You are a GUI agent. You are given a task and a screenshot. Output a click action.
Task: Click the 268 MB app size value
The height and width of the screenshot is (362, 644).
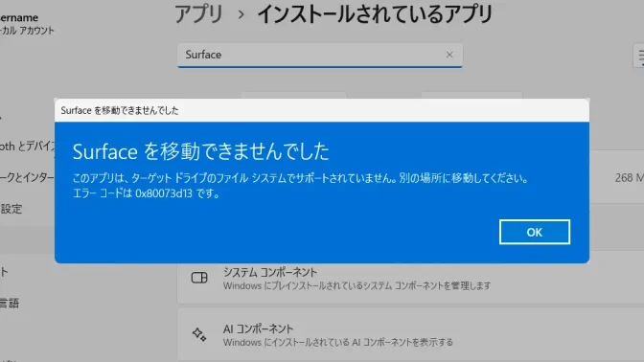click(630, 178)
